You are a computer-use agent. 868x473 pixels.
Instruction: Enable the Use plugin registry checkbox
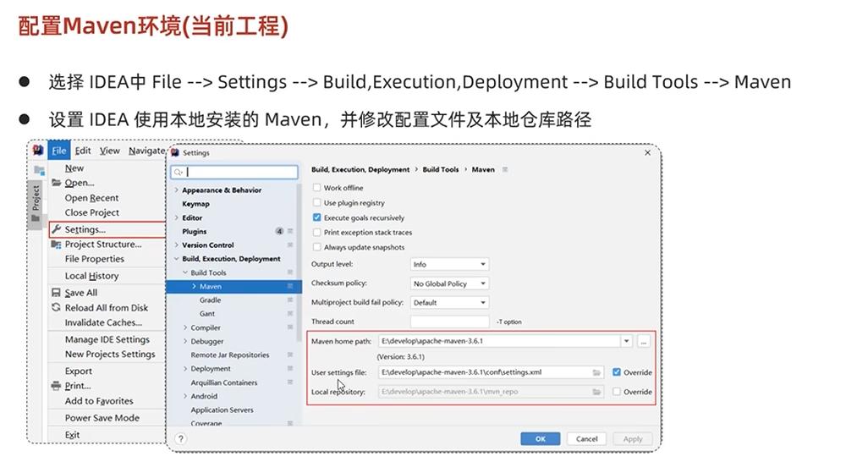[x=316, y=203]
